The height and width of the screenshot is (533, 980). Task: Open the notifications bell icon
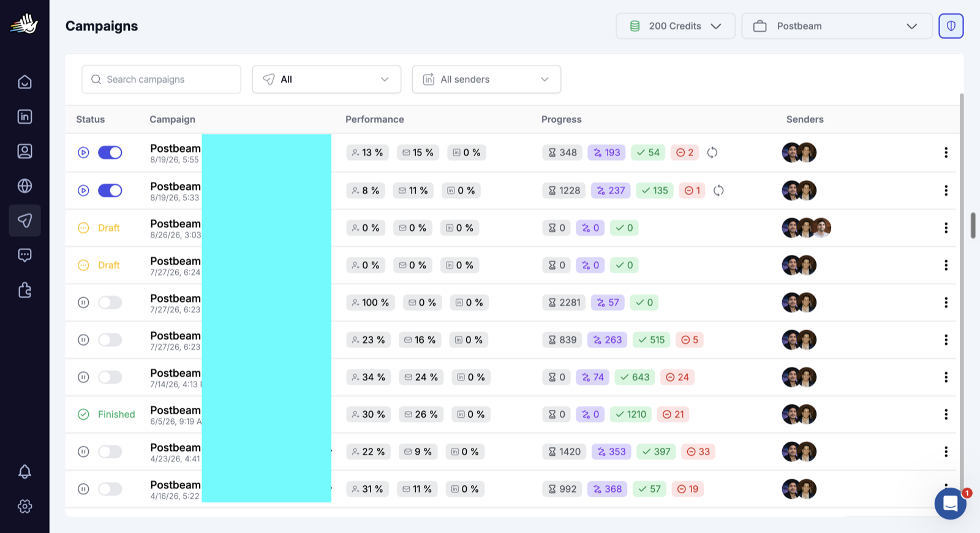pos(24,472)
